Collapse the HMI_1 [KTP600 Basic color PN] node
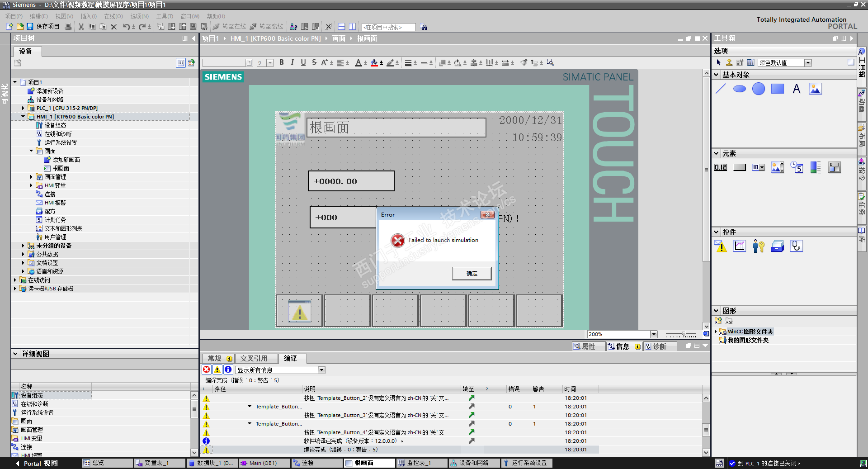This screenshot has height=469, width=868. tap(23, 117)
